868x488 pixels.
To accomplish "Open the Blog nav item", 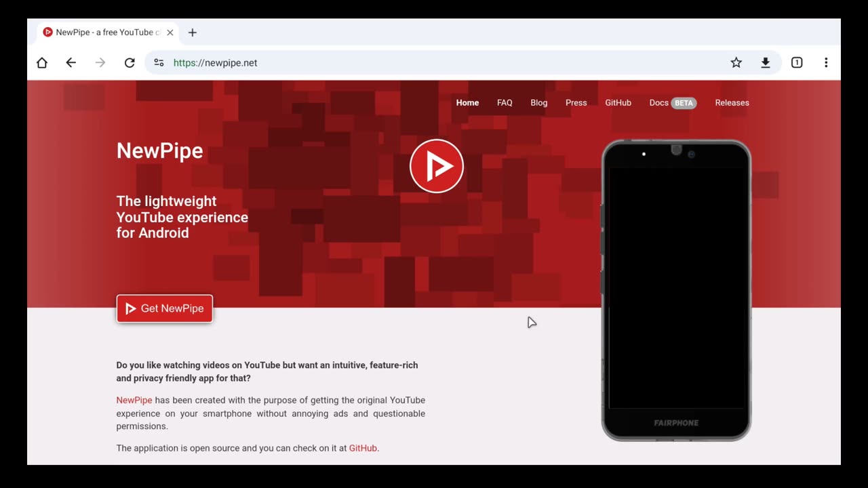I will click(x=539, y=103).
